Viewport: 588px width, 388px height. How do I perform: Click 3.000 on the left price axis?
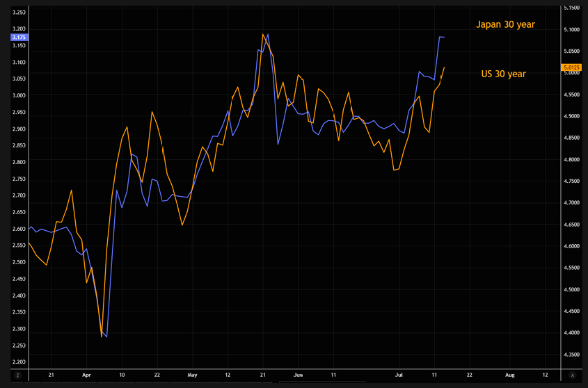coord(19,96)
